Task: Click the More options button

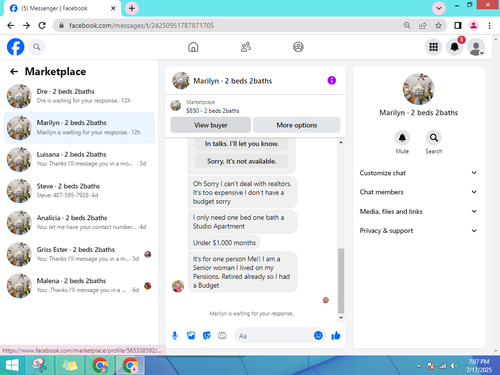Action: [x=297, y=125]
